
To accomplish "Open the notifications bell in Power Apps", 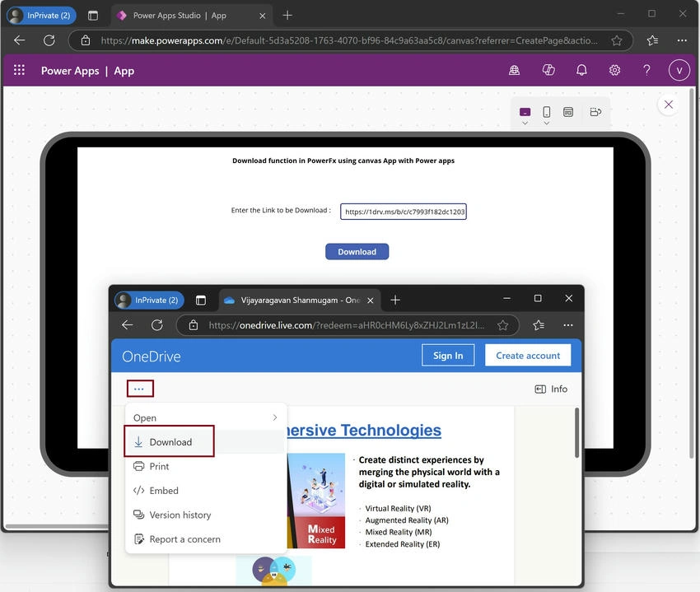I will coord(581,70).
